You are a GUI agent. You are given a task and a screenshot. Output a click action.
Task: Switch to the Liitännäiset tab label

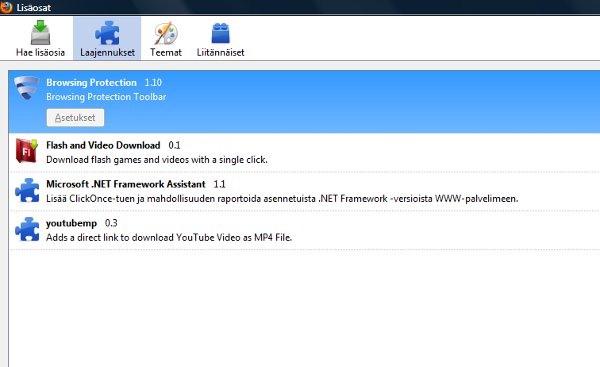pos(220,52)
